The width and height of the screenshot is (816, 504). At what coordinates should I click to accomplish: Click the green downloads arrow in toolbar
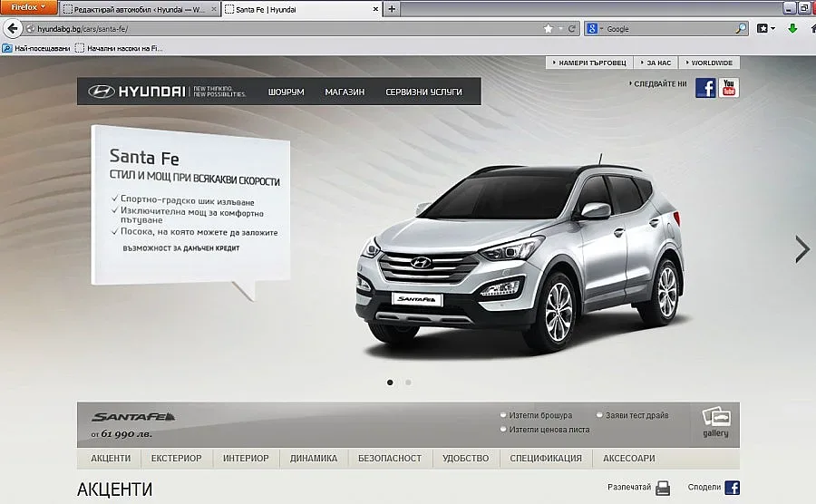(x=792, y=29)
